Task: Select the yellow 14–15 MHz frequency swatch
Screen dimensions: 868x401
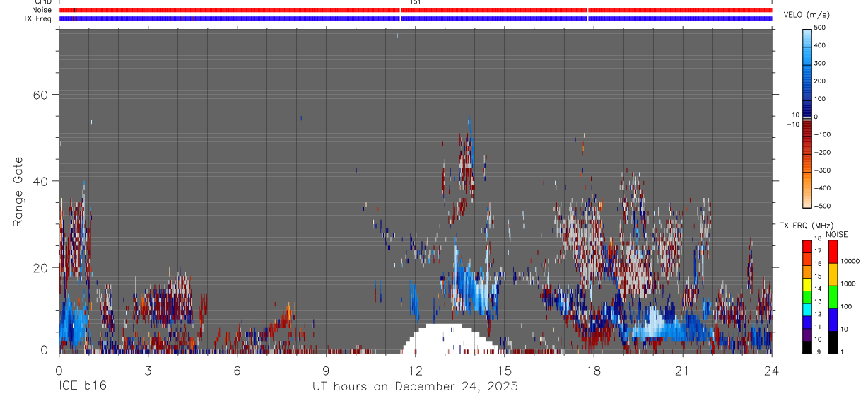Action: click(x=807, y=284)
